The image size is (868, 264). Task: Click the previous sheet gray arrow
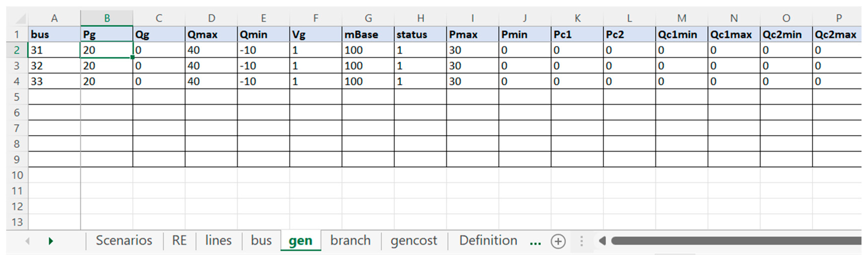pos(28,241)
